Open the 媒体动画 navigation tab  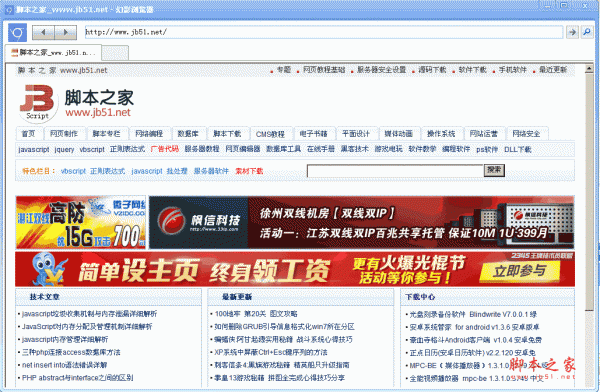coord(399,134)
